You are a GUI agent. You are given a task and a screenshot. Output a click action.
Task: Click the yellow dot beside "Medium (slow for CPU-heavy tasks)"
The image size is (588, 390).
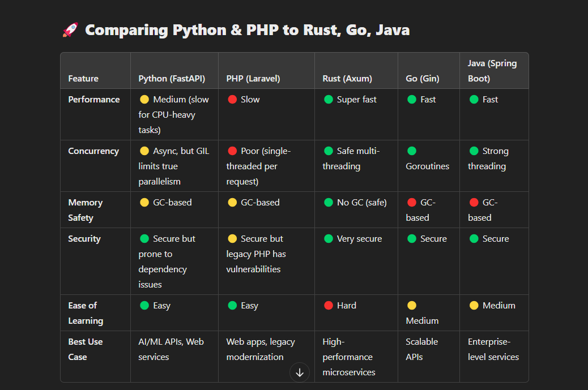click(144, 99)
